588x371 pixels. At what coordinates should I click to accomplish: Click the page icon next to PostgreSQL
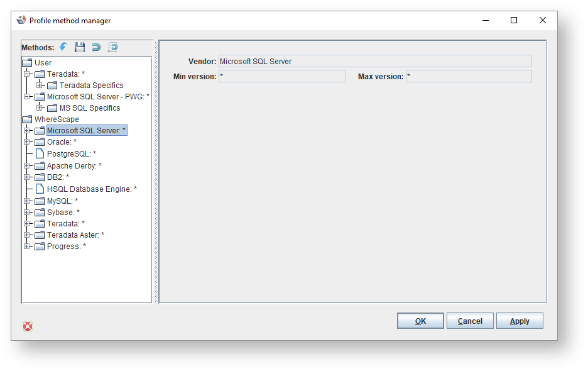pyautogui.click(x=40, y=153)
